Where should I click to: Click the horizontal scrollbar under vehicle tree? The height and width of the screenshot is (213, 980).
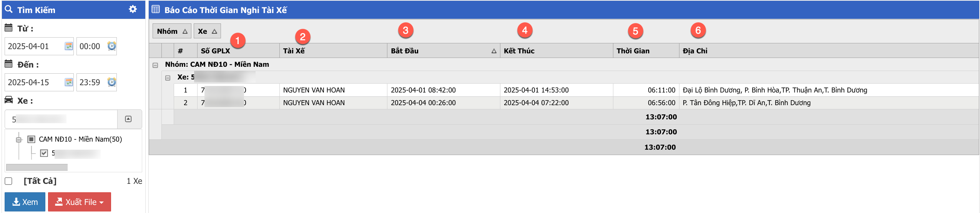point(37,167)
